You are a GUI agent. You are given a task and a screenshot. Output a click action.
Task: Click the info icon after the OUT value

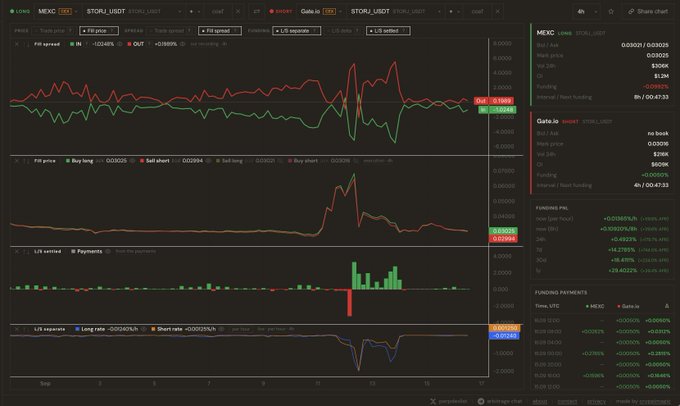183,44
